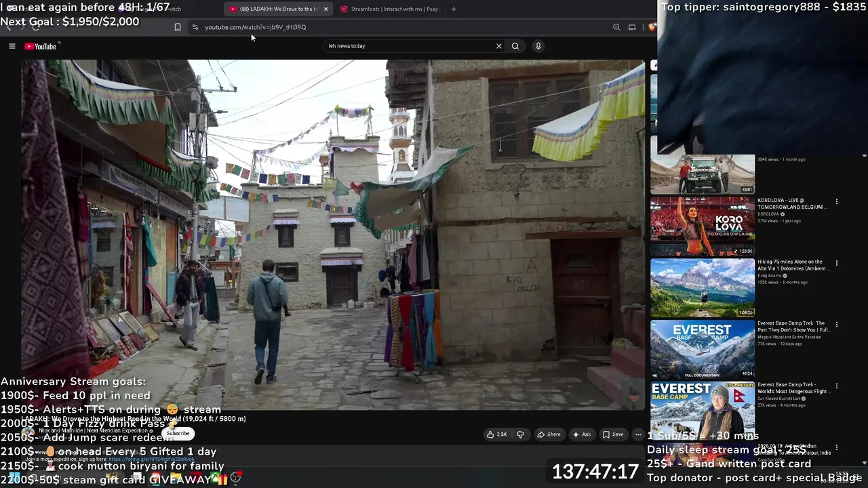Open options for 'Most Dangerous Flight' video
Viewport: 868px width, 488px height.
point(837,386)
